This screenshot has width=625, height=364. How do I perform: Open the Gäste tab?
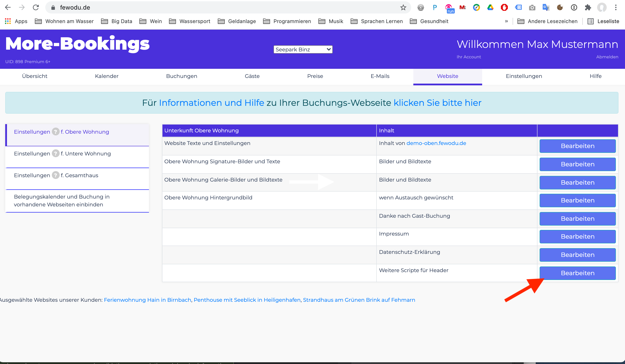[x=252, y=76]
